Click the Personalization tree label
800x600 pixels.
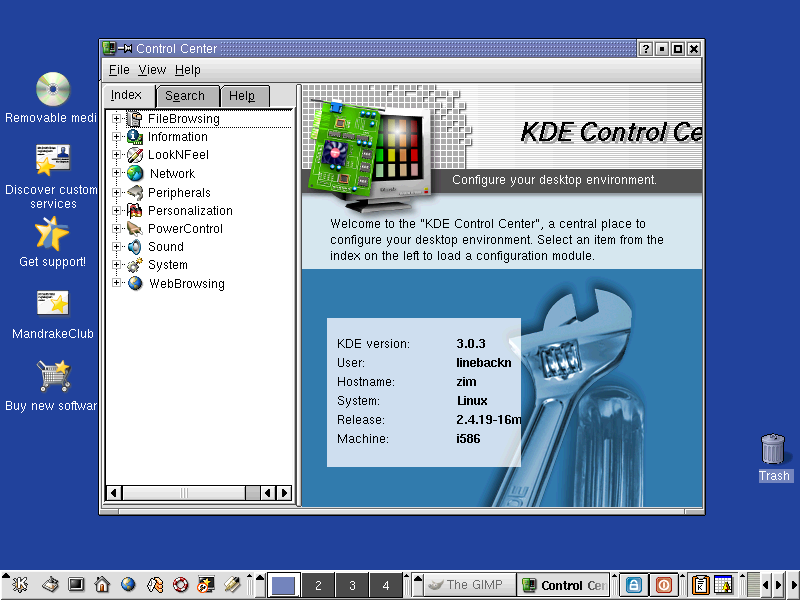[190, 211]
